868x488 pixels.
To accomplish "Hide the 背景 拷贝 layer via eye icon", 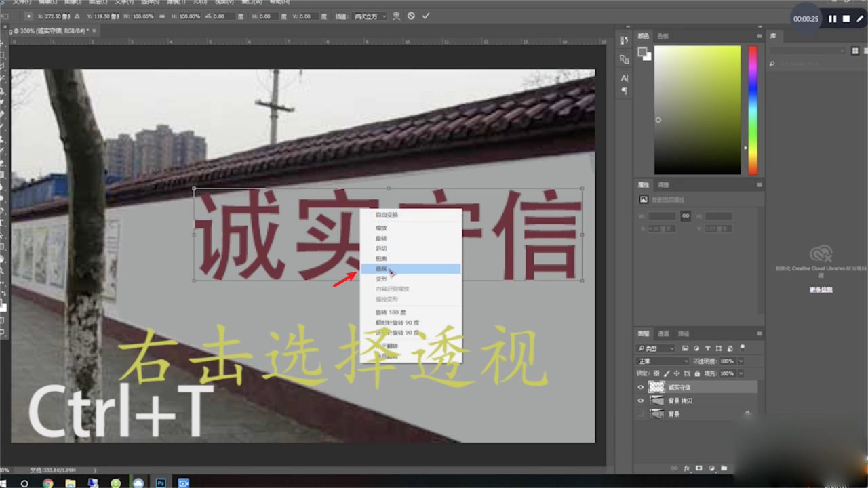I will (641, 401).
